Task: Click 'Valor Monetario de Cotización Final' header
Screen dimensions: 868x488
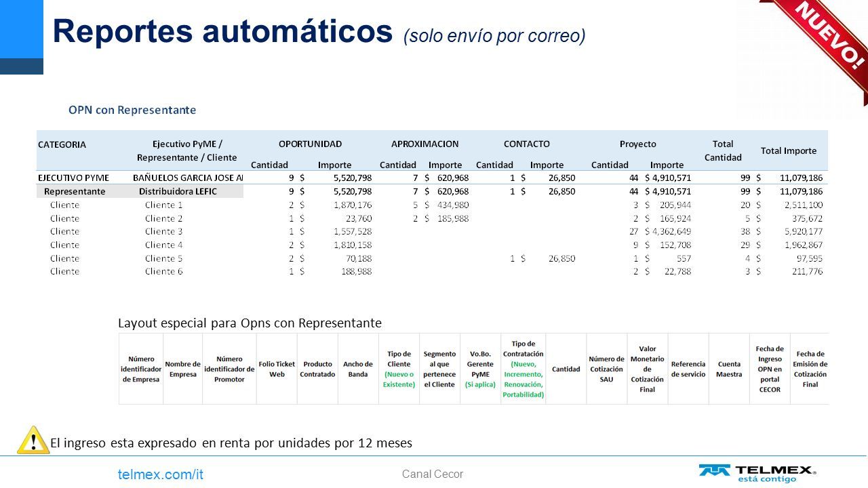Action: pos(647,369)
